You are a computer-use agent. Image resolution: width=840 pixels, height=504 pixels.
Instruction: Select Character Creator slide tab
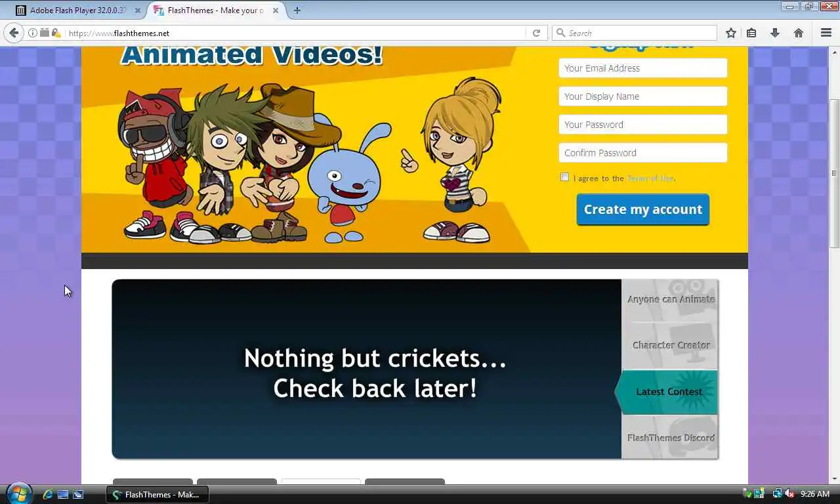670,345
